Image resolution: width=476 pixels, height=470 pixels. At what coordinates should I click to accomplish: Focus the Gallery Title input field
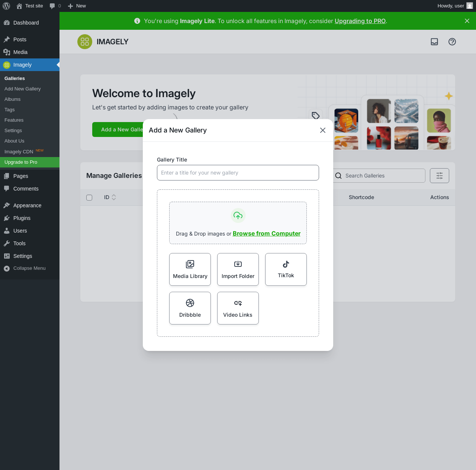coord(238,173)
